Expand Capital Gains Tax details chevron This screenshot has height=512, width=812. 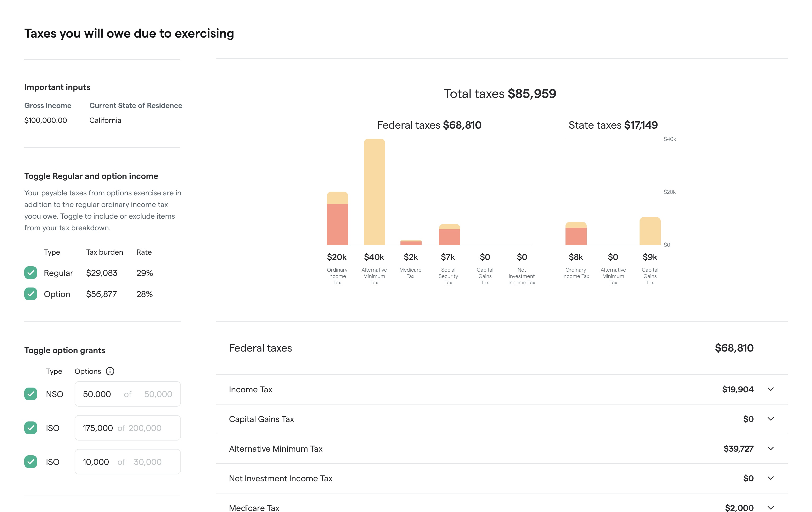coord(770,419)
